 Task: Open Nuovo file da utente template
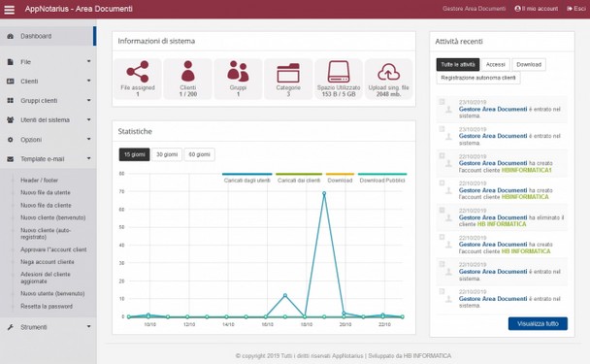(46, 193)
